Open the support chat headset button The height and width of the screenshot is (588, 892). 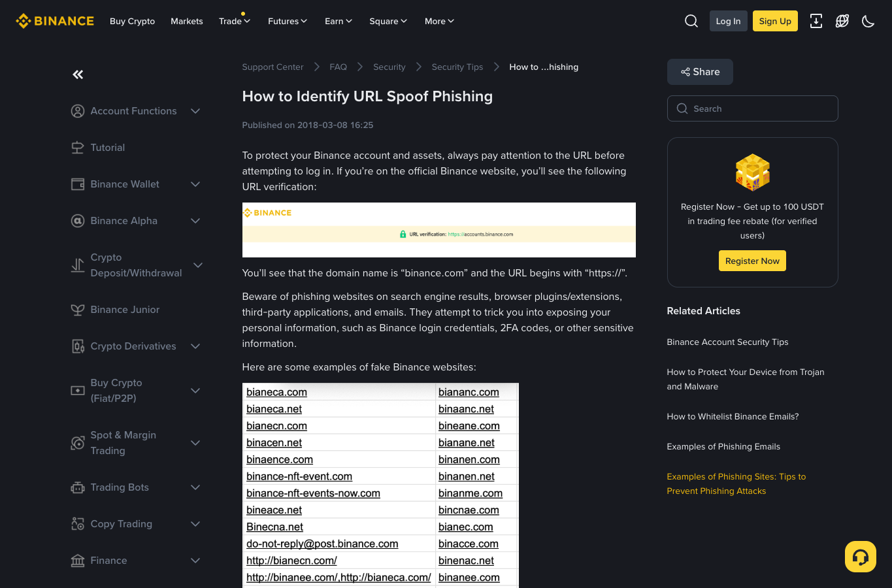tap(861, 557)
